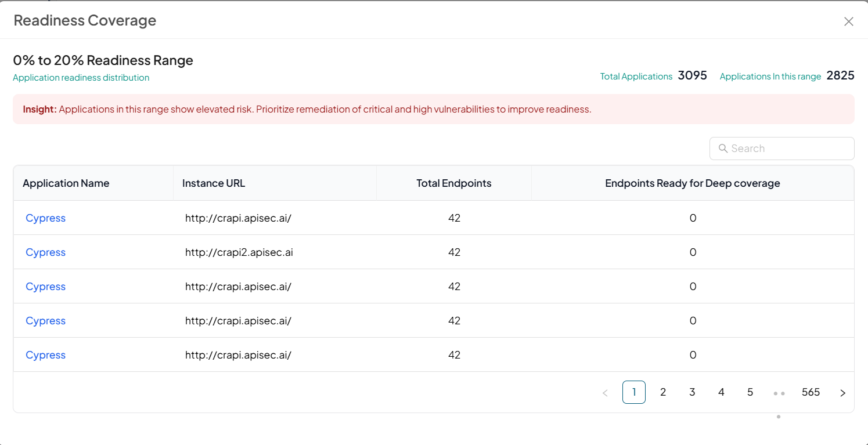This screenshot has height=445, width=868.
Task: Go to next page using right arrow
Action: 842,393
